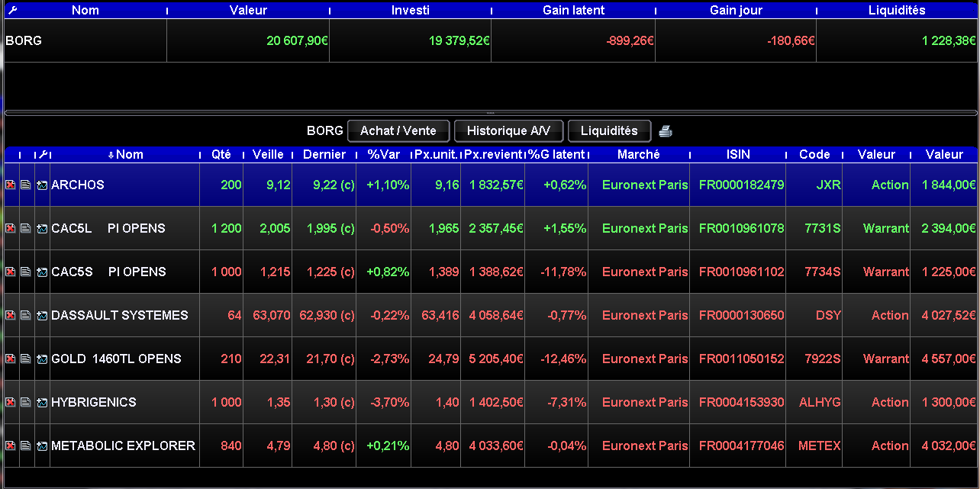Click the Liquidités button beside Historique A/V
This screenshot has width=980, height=489.
[609, 131]
